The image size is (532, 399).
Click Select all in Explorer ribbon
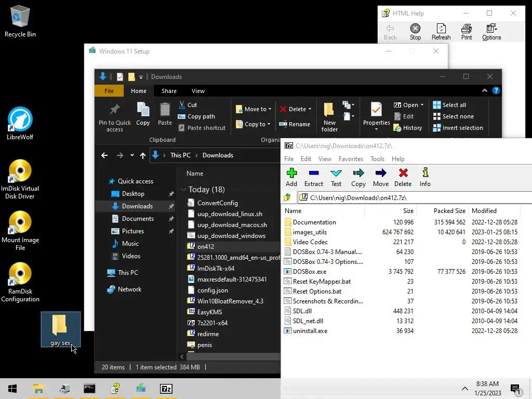pos(449,105)
